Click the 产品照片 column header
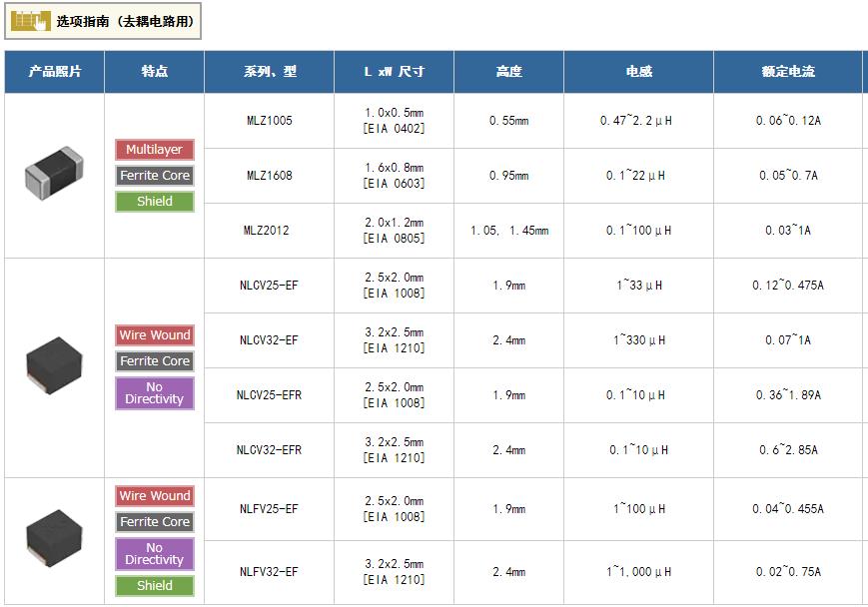This screenshot has height=607, width=868. point(54,71)
